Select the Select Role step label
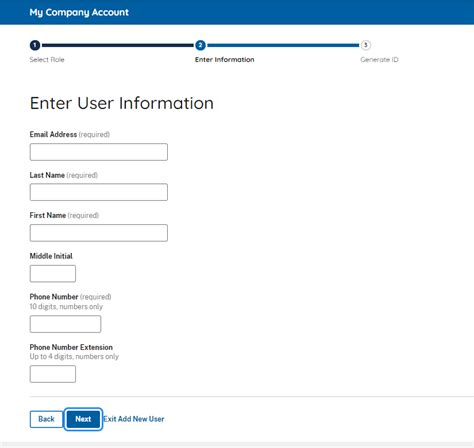The width and height of the screenshot is (474, 448). 47,60
